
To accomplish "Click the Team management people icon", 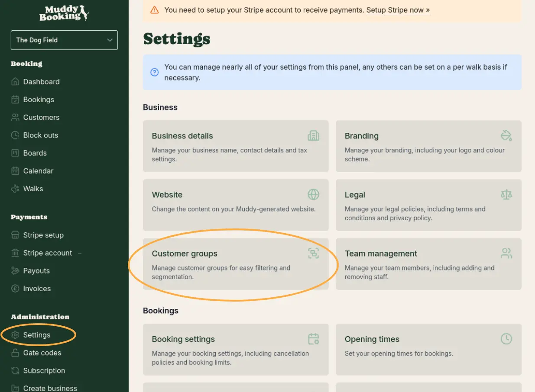I will (506, 253).
